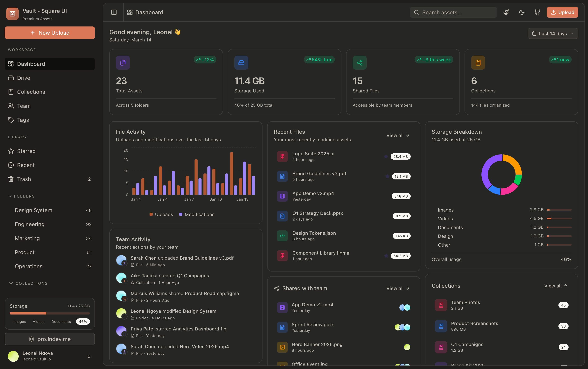Toggle the sidebar panel icon
Image resolution: width=588 pixels, height=369 pixels.
point(114,12)
